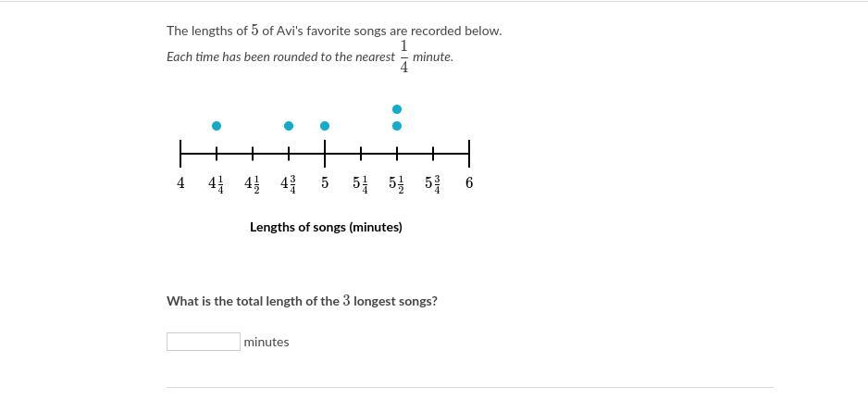The image size is (868, 400).
Task: Click the 5 label on number line
Action: click(x=325, y=183)
